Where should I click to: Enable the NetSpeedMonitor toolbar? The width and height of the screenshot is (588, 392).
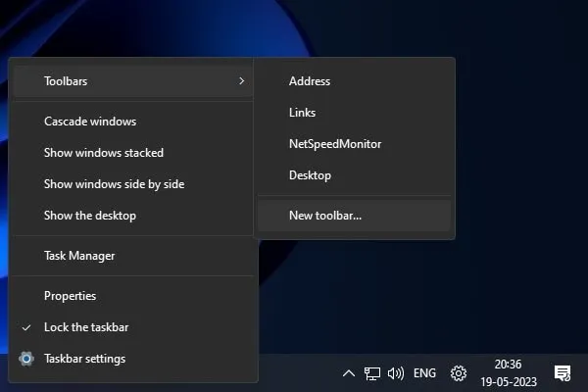point(354,144)
